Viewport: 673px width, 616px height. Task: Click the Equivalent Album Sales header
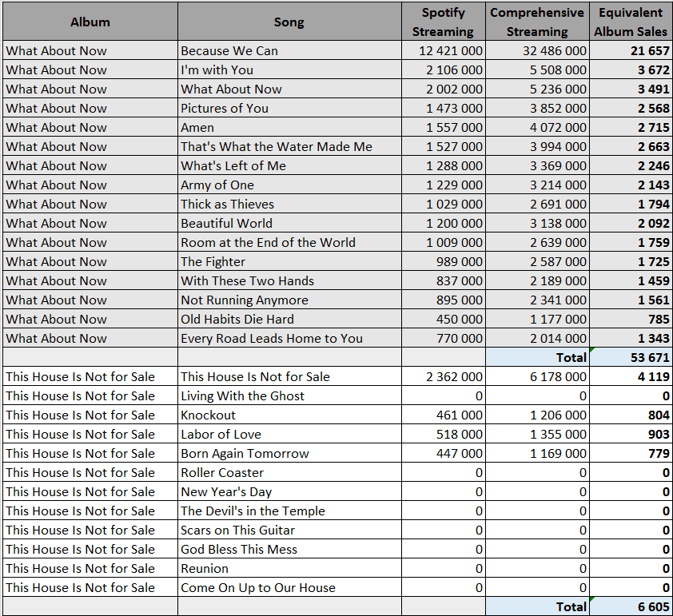(631, 22)
